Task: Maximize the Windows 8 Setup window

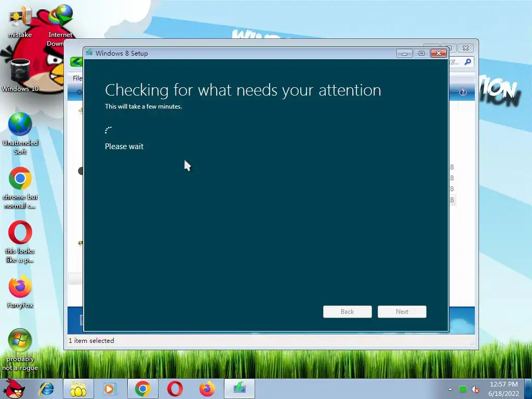Action: click(x=421, y=54)
